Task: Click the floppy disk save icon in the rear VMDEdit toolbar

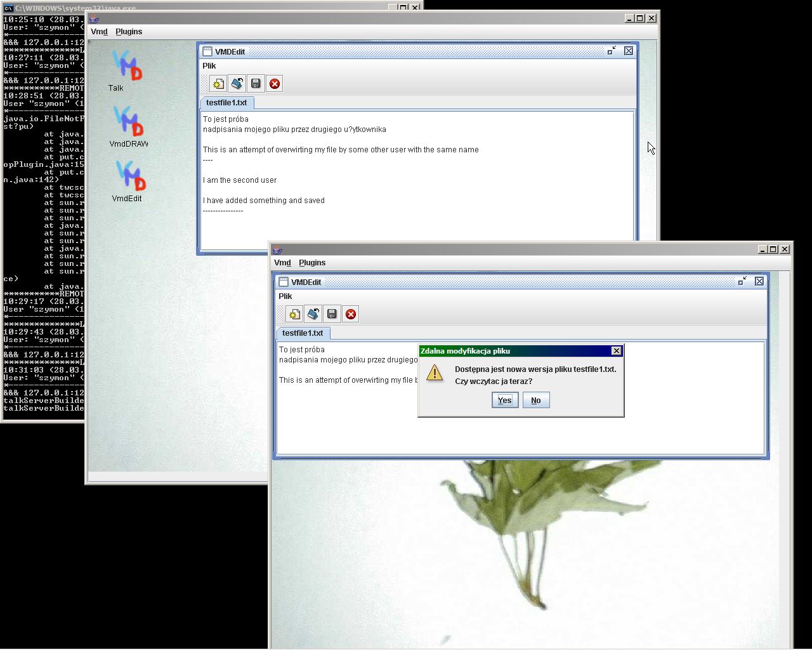Action: 256,83
